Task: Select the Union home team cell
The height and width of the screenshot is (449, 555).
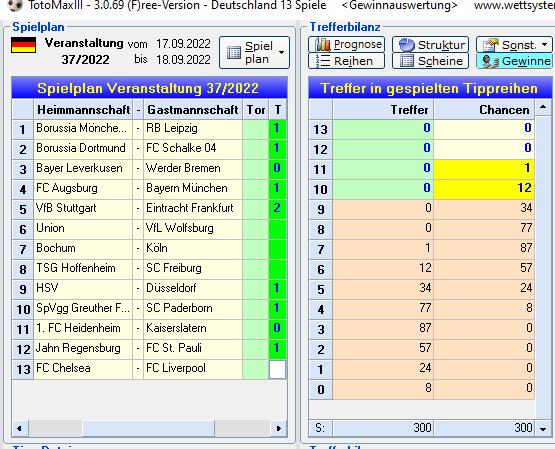Action: click(x=83, y=229)
